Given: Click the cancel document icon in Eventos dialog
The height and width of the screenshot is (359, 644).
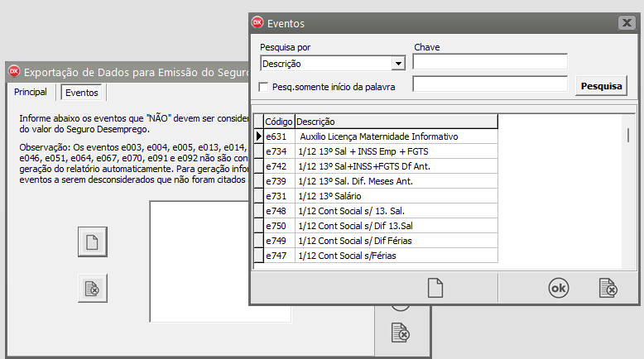Looking at the screenshot, I should pyautogui.click(x=608, y=288).
